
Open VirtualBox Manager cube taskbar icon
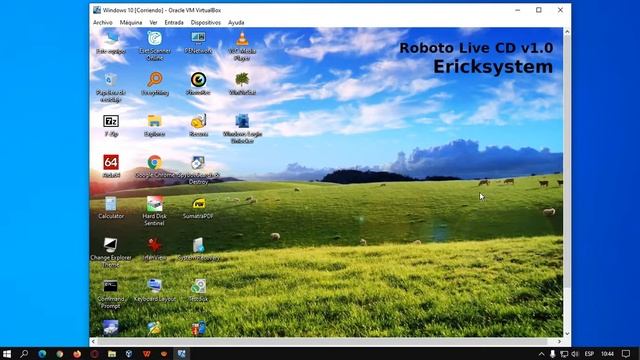pos(129,353)
